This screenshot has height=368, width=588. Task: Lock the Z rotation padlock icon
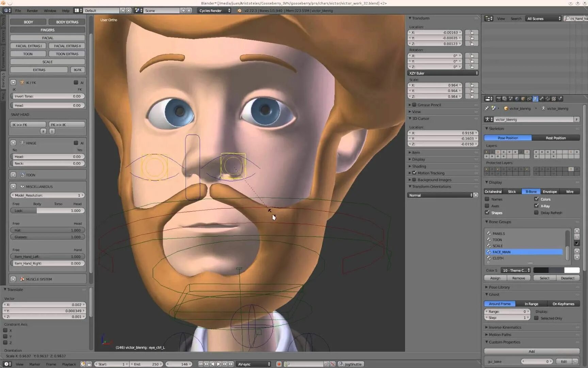pyautogui.click(x=472, y=67)
